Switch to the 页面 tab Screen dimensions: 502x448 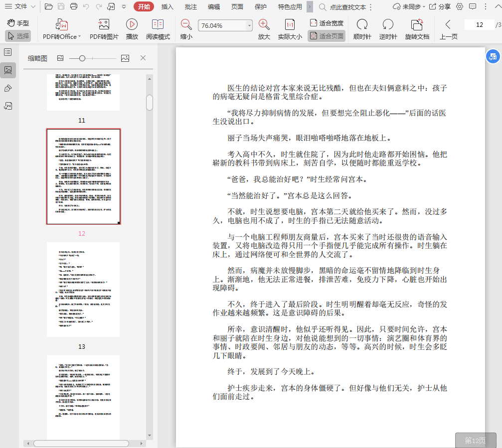coord(237,6)
